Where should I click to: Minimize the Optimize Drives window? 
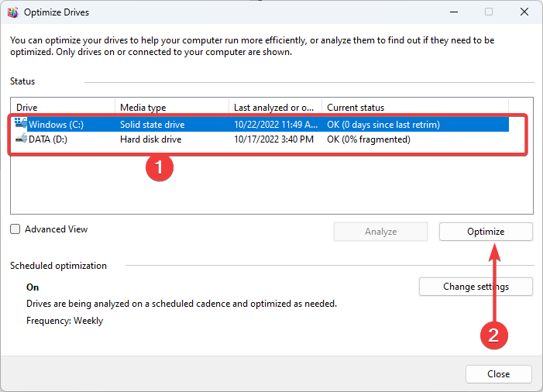(x=453, y=12)
